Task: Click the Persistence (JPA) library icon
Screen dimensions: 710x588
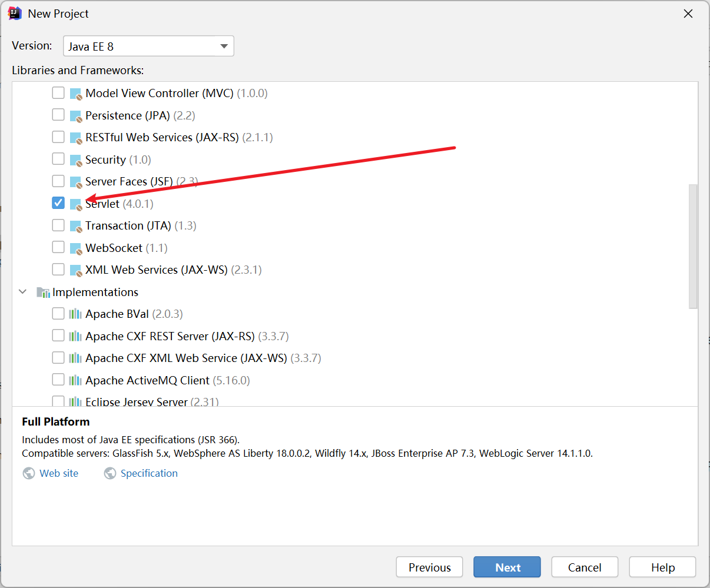Action: point(76,116)
